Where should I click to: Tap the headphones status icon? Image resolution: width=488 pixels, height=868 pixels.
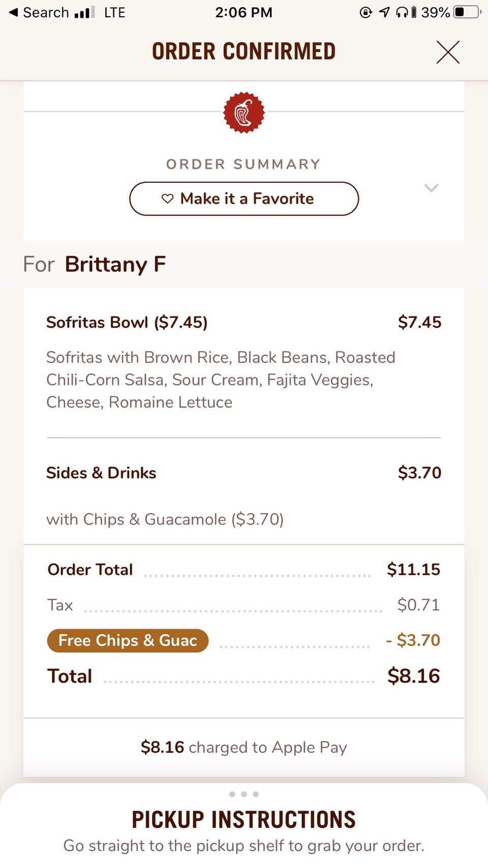402,12
